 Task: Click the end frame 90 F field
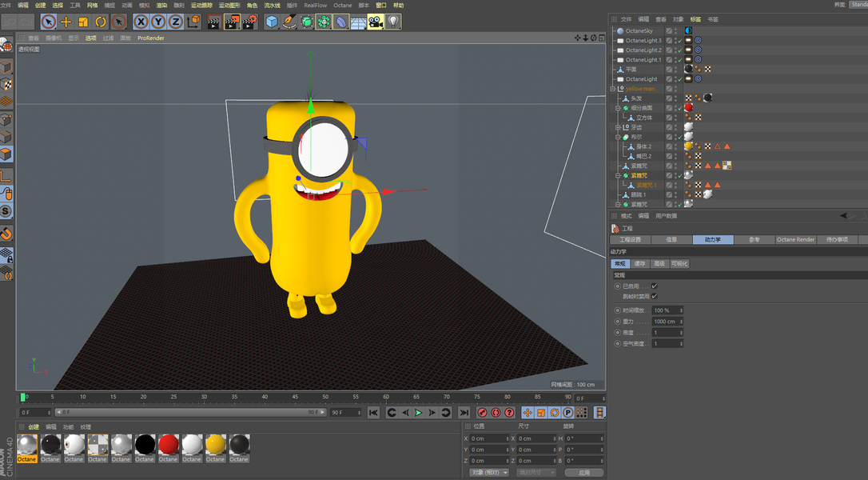pyautogui.click(x=345, y=412)
